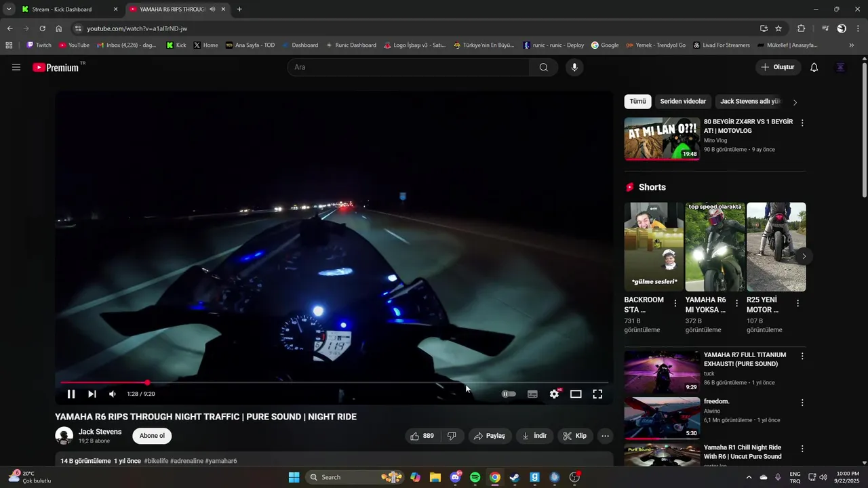
Task: Open the YouTube guide hamburger menu
Action: click(16, 67)
